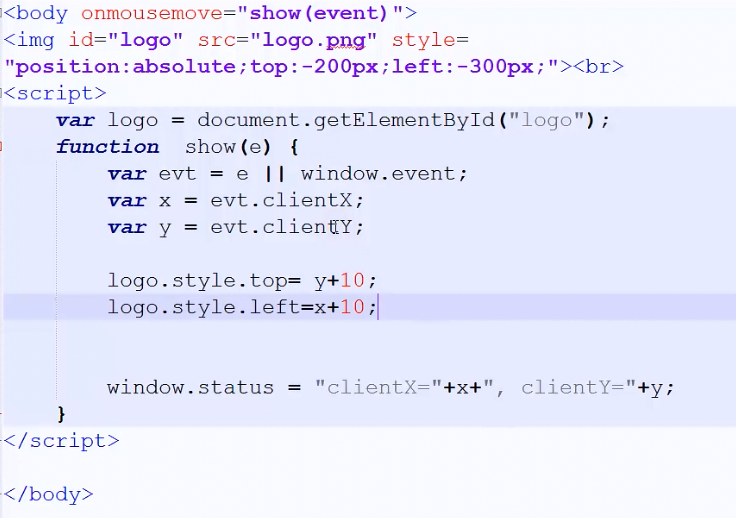This screenshot has height=518, width=736.
Task: Click "document.getElementById" call
Action: tap(346, 121)
